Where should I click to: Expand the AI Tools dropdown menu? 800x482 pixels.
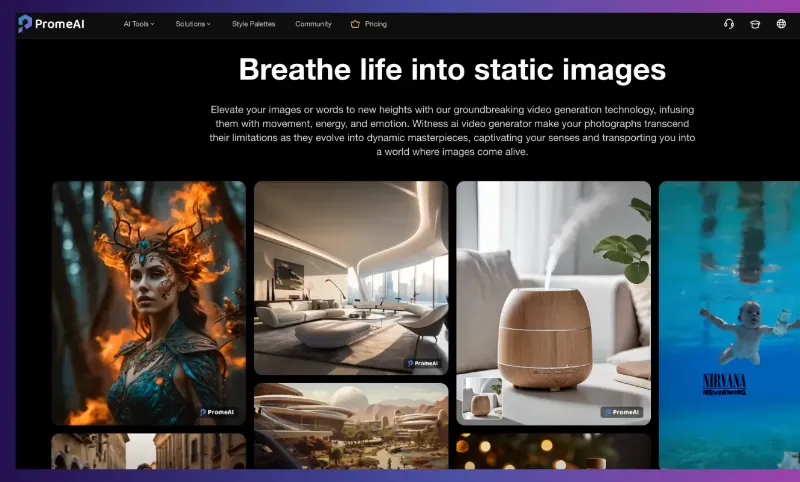tap(139, 24)
